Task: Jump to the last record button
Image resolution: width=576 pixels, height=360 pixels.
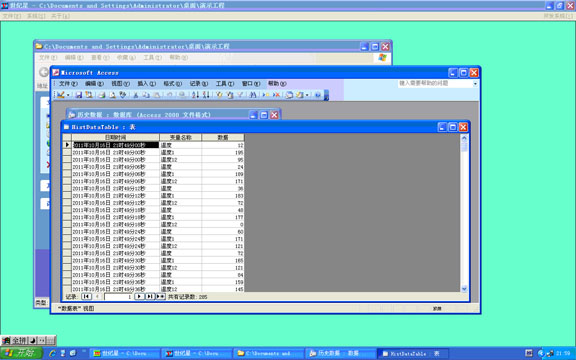Action: point(150,296)
